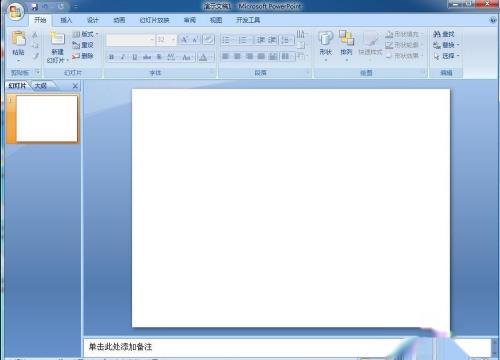Toggle Justify paragraph alignment
The width and height of the screenshot is (500, 360).
tap(261, 56)
